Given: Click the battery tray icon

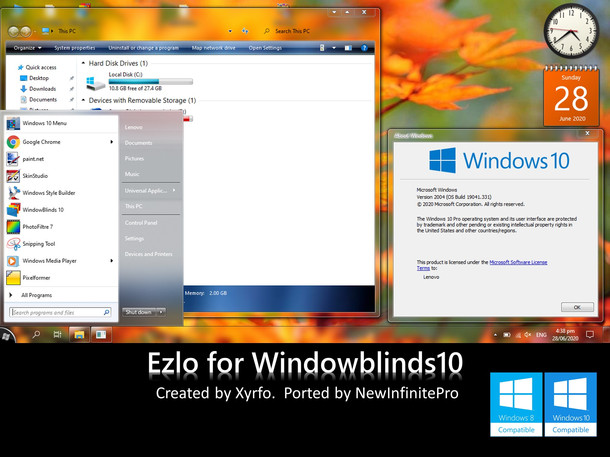Looking at the screenshot, I should pos(507,335).
